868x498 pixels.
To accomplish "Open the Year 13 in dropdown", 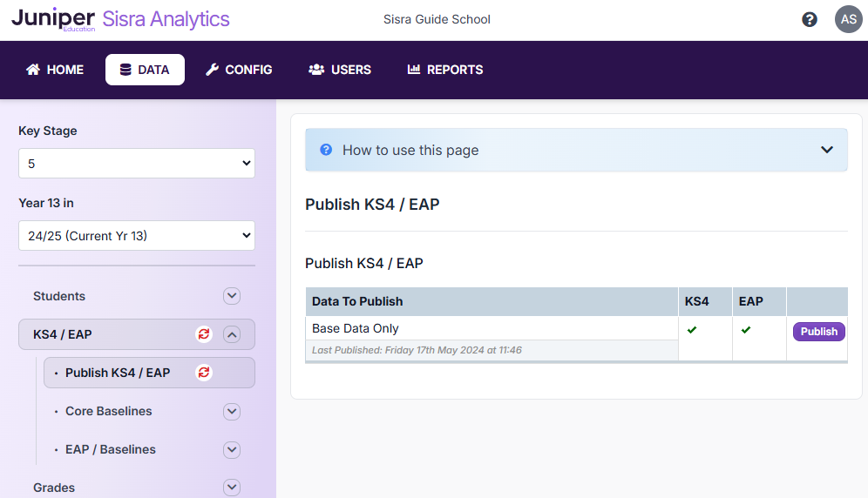I will click(137, 236).
